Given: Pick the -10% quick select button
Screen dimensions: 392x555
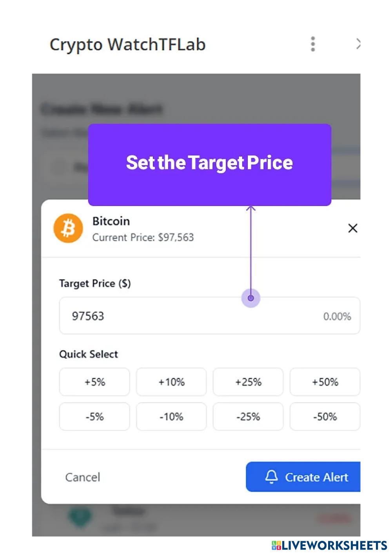Looking at the screenshot, I should point(171,417).
